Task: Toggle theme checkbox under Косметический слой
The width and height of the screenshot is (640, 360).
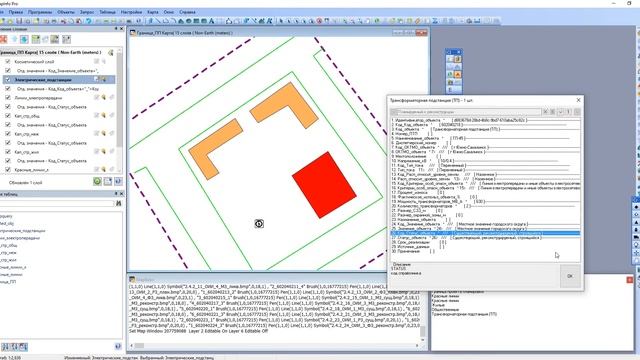Action: [x=8, y=71]
